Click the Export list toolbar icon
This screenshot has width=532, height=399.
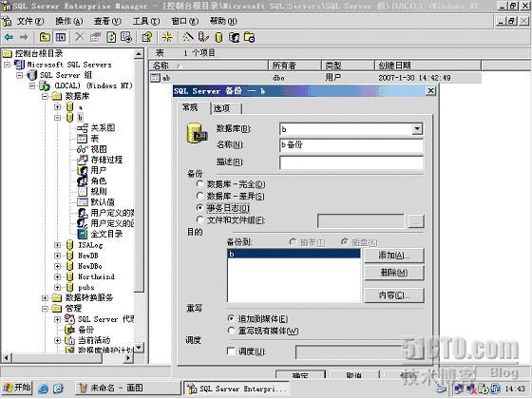(x=126, y=37)
